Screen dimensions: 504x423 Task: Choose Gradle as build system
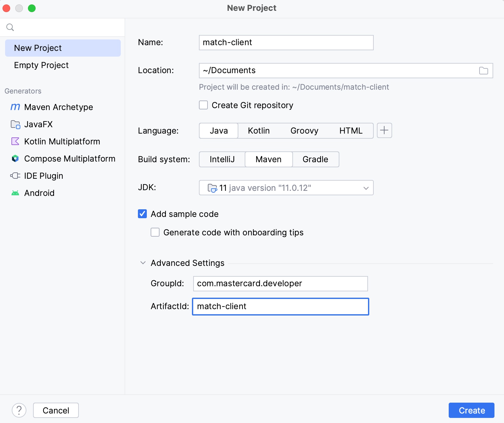(x=315, y=159)
